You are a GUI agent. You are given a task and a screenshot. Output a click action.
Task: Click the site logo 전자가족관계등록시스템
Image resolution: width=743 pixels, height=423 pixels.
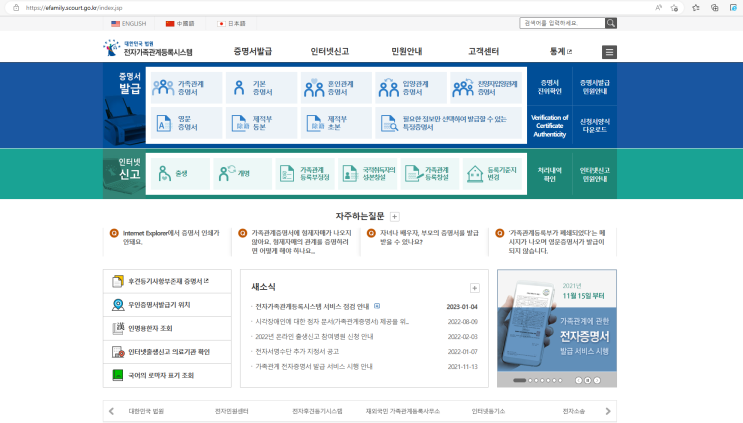[148, 48]
